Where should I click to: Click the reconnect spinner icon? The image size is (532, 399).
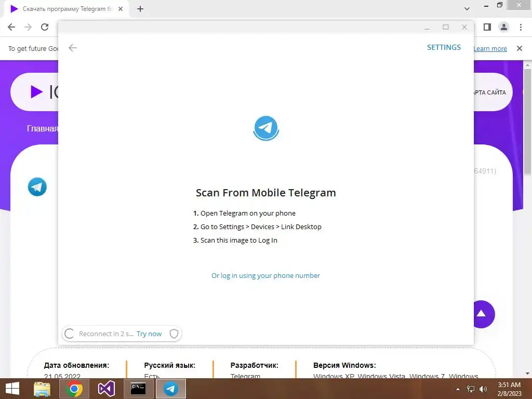(69, 334)
